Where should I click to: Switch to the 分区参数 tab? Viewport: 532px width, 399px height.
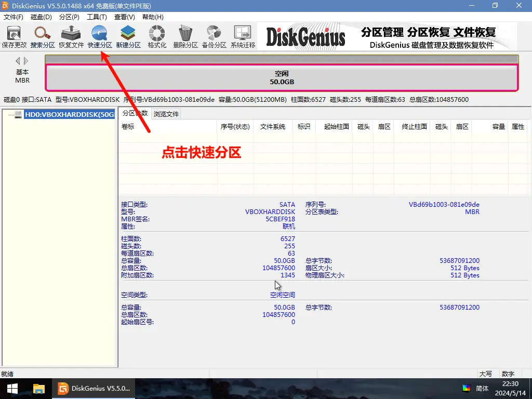click(x=135, y=113)
